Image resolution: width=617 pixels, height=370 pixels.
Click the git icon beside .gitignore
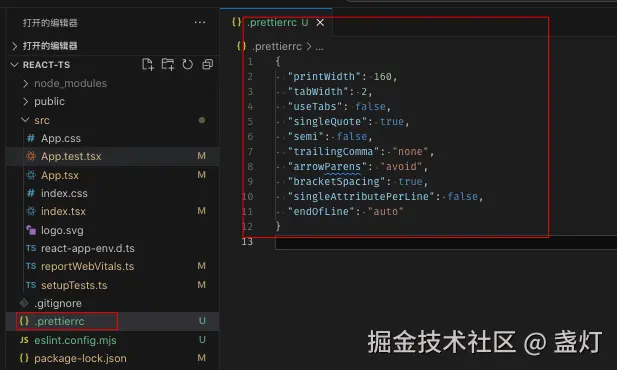click(x=24, y=303)
